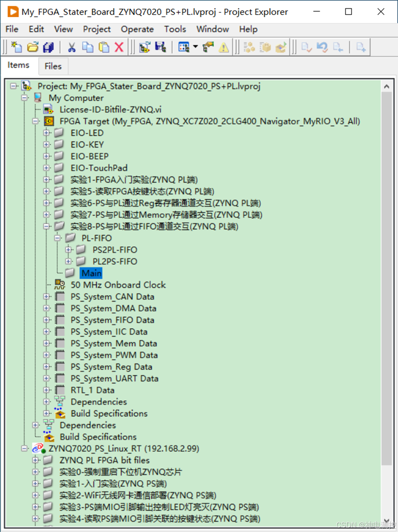The image size is (398, 532).
Task: Open the Tools menu
Action: (175, 29)
